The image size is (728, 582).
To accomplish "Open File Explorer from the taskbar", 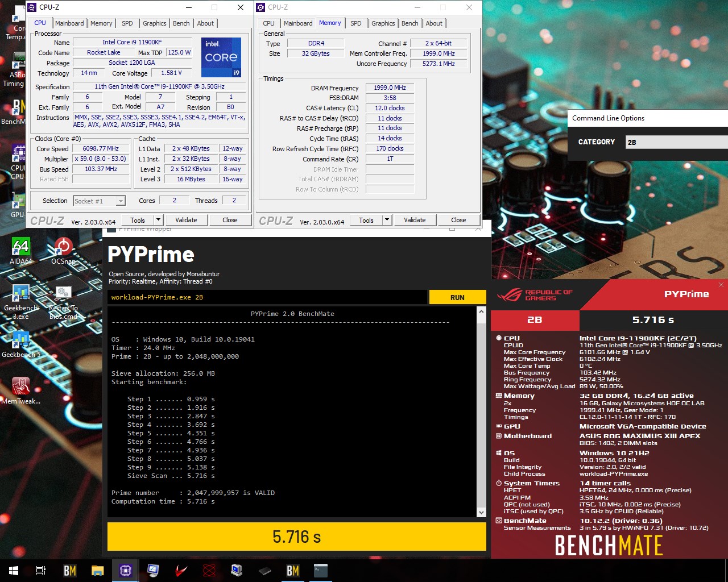I will pos(98,570).
